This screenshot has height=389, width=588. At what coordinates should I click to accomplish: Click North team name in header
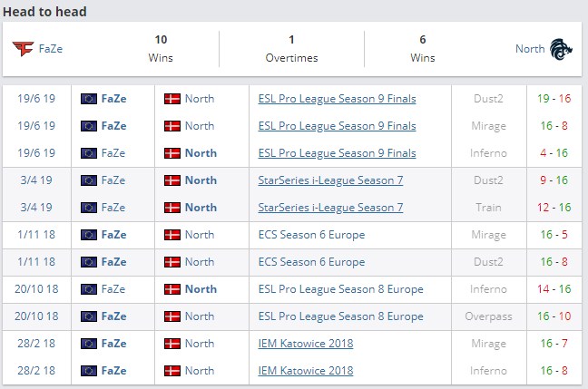[530, 49]
